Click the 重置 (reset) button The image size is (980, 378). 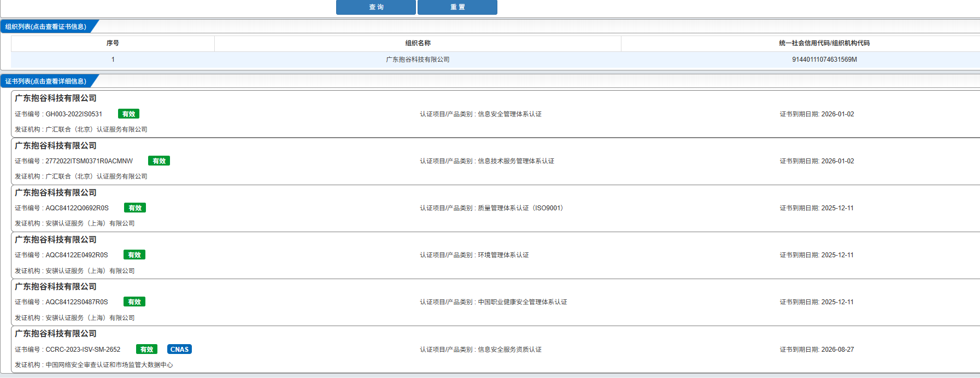pos(457,7)
